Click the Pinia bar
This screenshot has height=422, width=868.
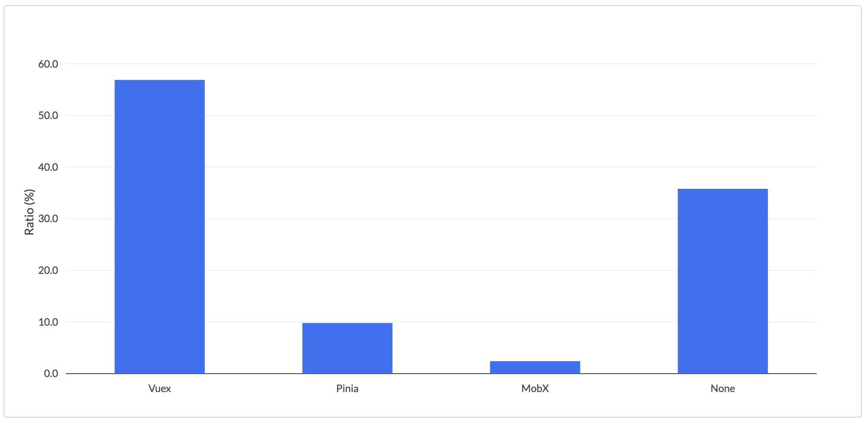[x=347, y=348]
